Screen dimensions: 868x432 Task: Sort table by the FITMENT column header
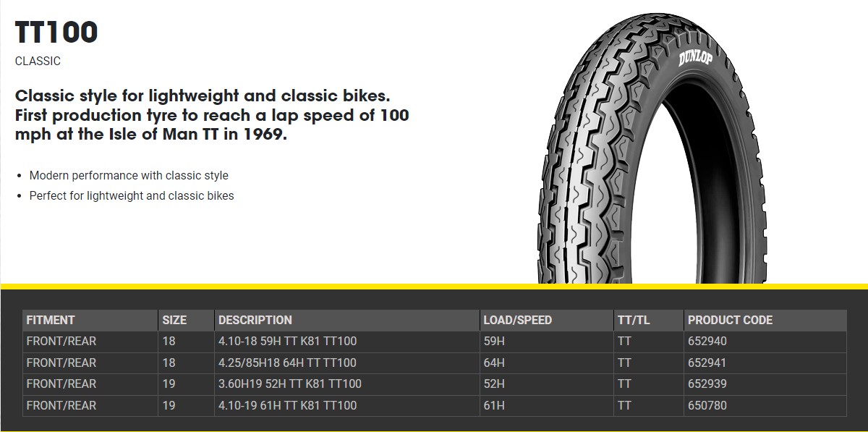click(x=51, y=320)
